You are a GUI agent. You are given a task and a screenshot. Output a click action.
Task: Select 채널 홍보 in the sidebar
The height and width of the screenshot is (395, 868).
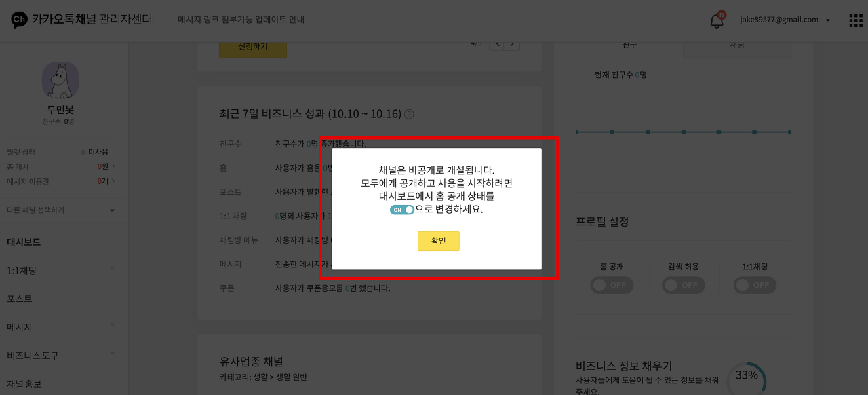[x=24, y=384]
